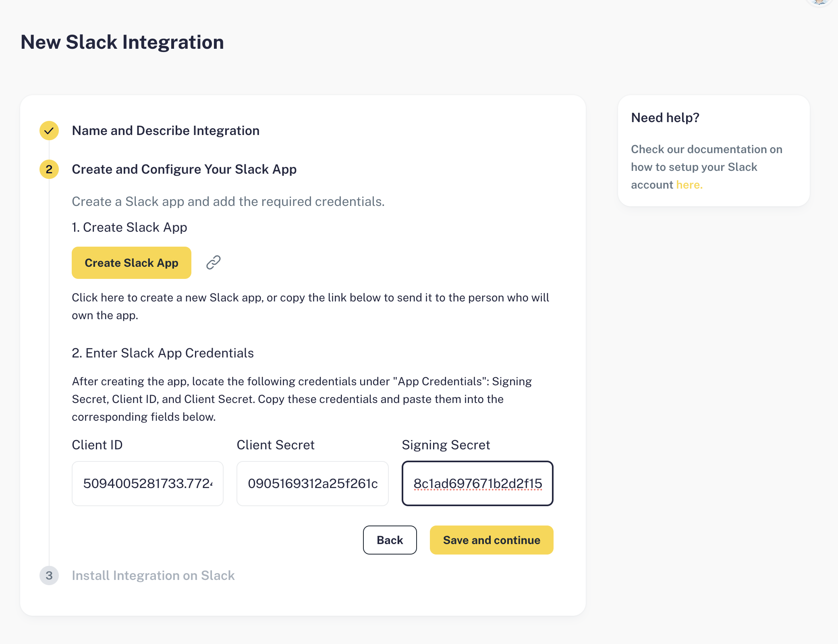Select the step 3 number badge

(49, 575)
